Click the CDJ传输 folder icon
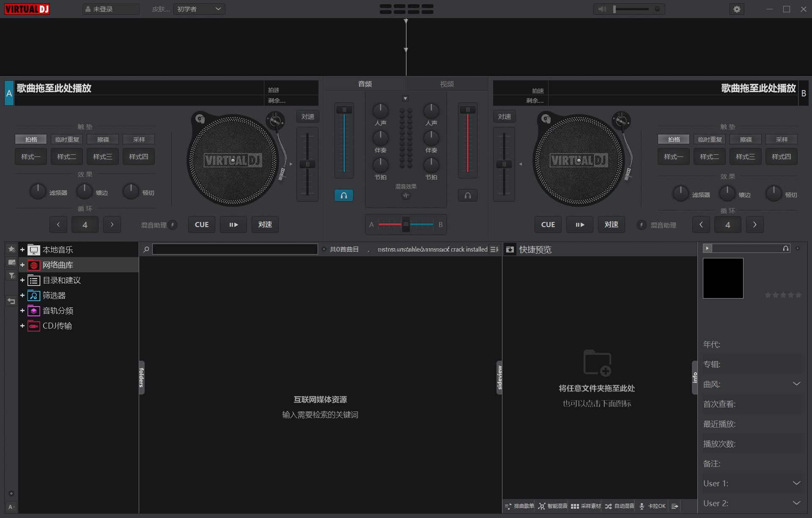This screenshot has width=812, height=518. point(34,326)
